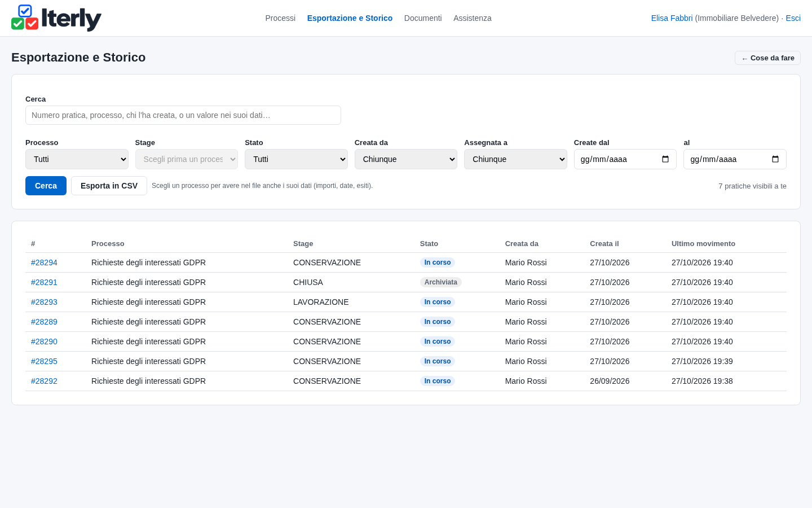The height and width of the screenshot is (508, 812).
Task: Open pratica #28294
Action: 44,262
